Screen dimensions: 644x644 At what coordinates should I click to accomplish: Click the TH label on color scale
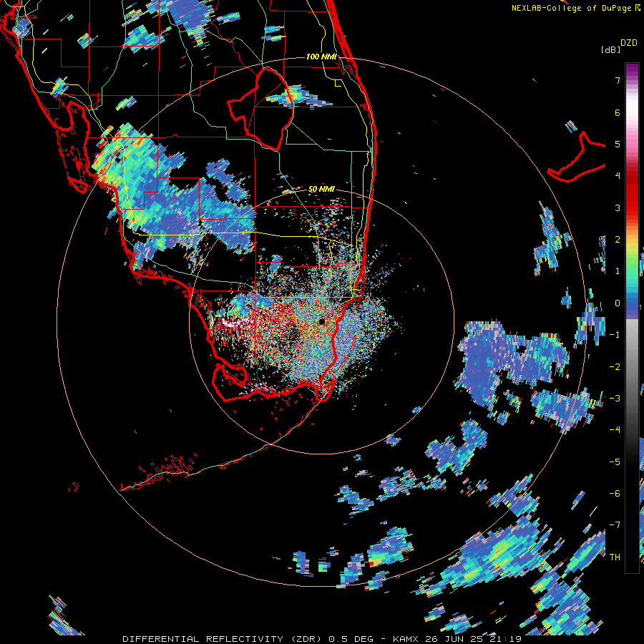point(615,557)
